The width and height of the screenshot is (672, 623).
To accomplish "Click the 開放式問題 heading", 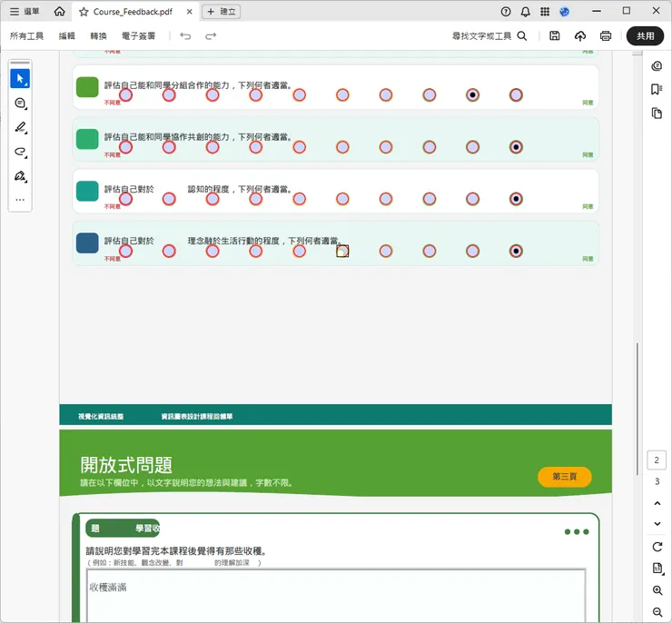I will tap(126, 465).
